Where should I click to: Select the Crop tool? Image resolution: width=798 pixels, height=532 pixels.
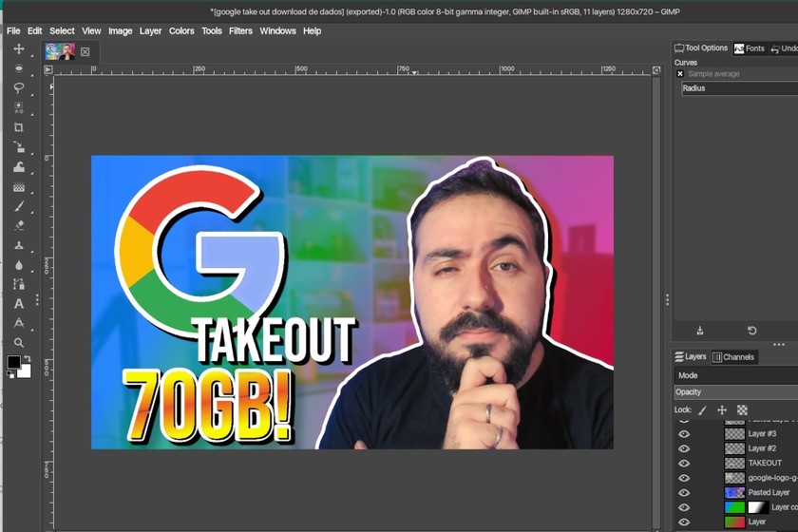point(18,127)
